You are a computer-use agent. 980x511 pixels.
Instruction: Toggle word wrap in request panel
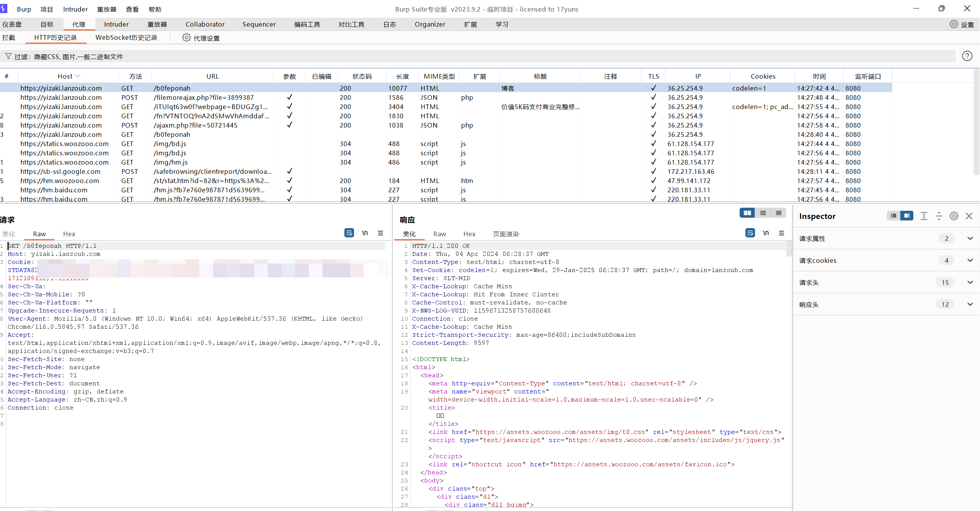pos(349,233)
